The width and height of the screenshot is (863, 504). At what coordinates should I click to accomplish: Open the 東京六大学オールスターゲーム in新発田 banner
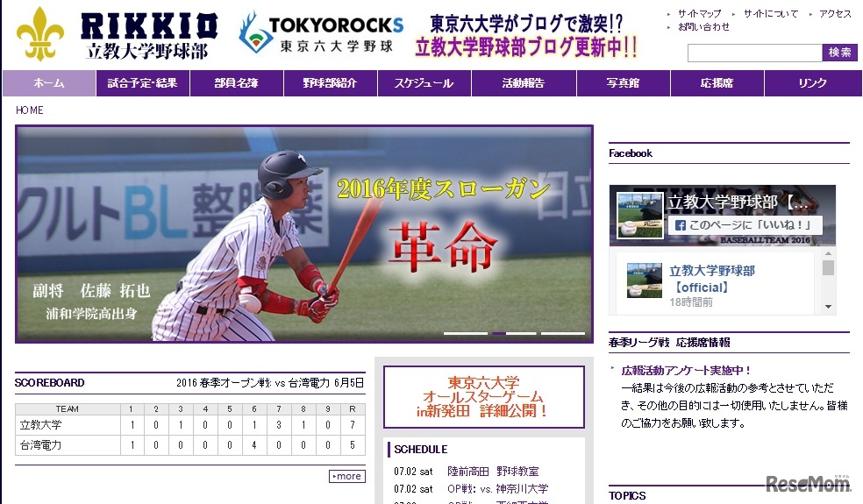[484, 397]
